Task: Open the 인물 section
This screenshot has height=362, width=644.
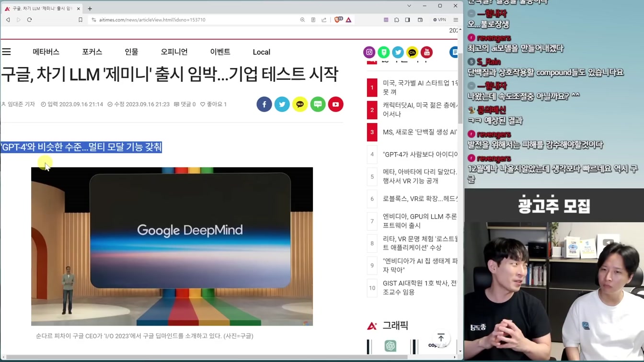Action: (x=131, y=52)
